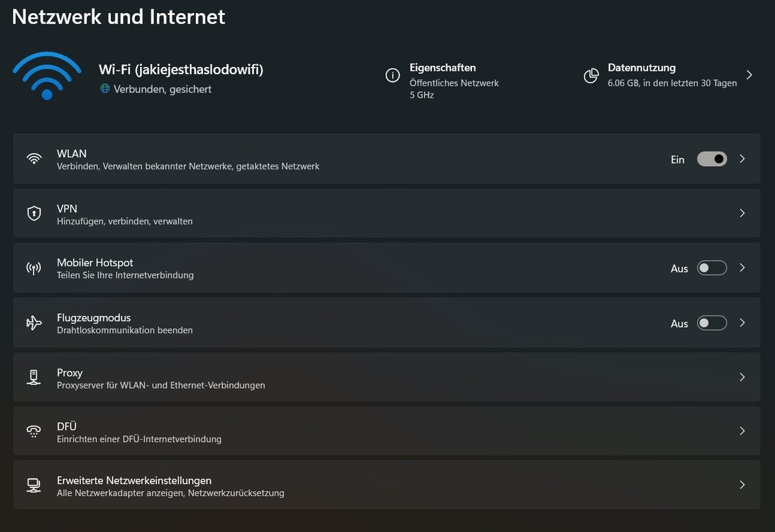Click the Erweiterte Netzwerkeinstellungen computer icon
The width and height of the screenshot is (775, 532).
34,485
